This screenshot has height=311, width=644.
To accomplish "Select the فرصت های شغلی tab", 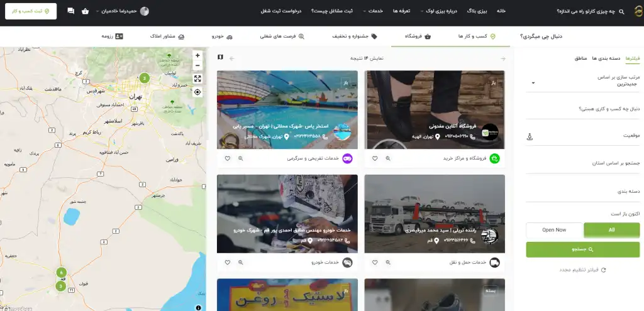I will 282,36.
